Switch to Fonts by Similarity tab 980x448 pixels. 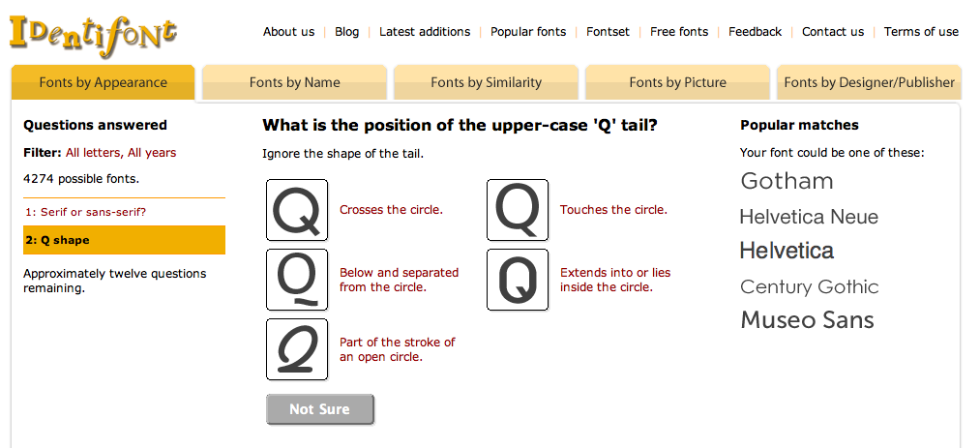point(486,82)
